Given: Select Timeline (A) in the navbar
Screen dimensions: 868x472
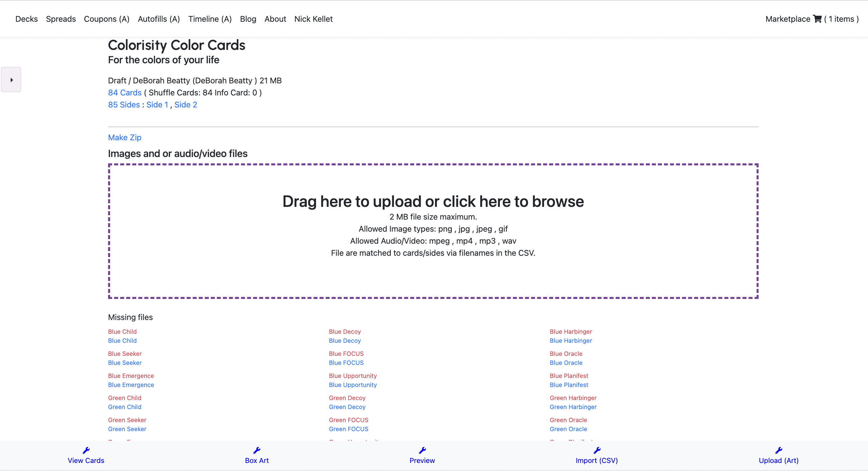Looking at the screenshot, I should (210, 19).
